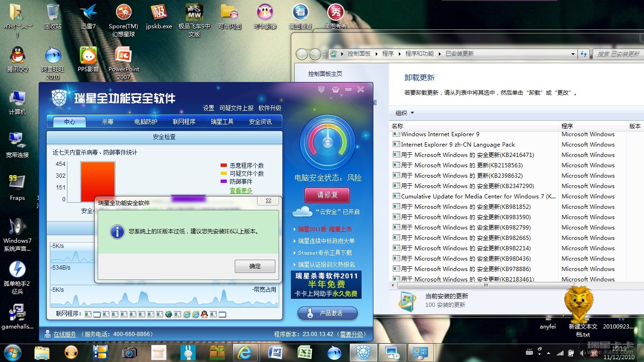
Task: Click 可疑文件上报 link
Action: pos(236,108)
